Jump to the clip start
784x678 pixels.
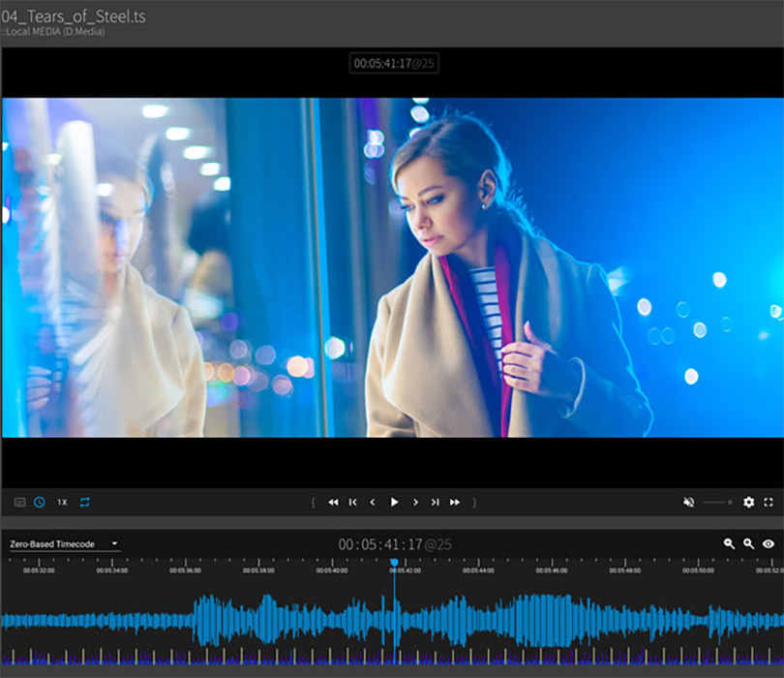[353, 502]
